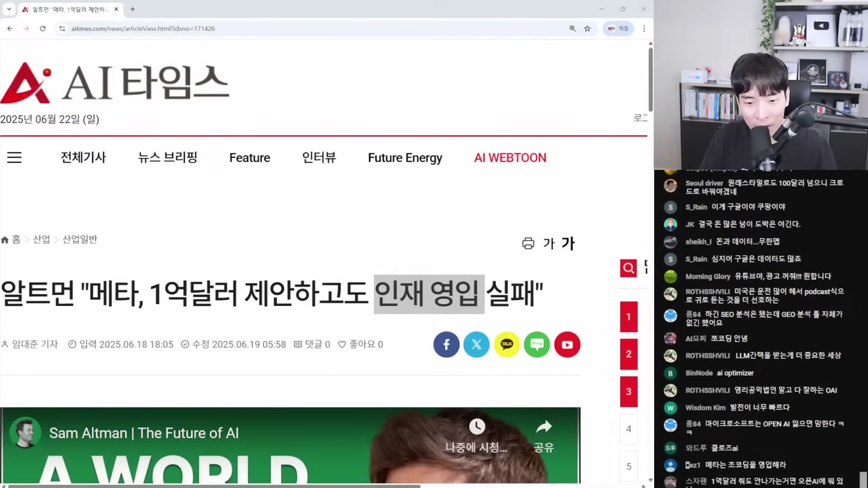
Task: Click Sam Altman video title
Action: (144, 433)
